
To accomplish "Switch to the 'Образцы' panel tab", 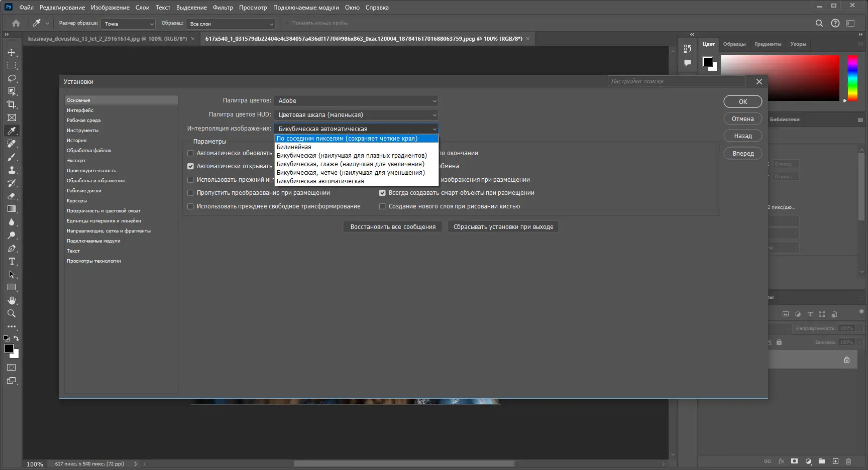I will tap(734, 44).
